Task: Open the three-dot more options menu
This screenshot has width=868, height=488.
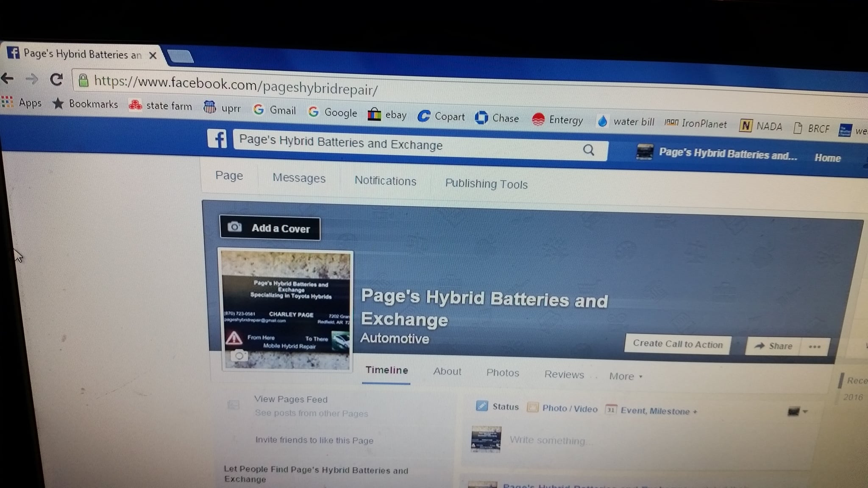Action: pos(815,347)
